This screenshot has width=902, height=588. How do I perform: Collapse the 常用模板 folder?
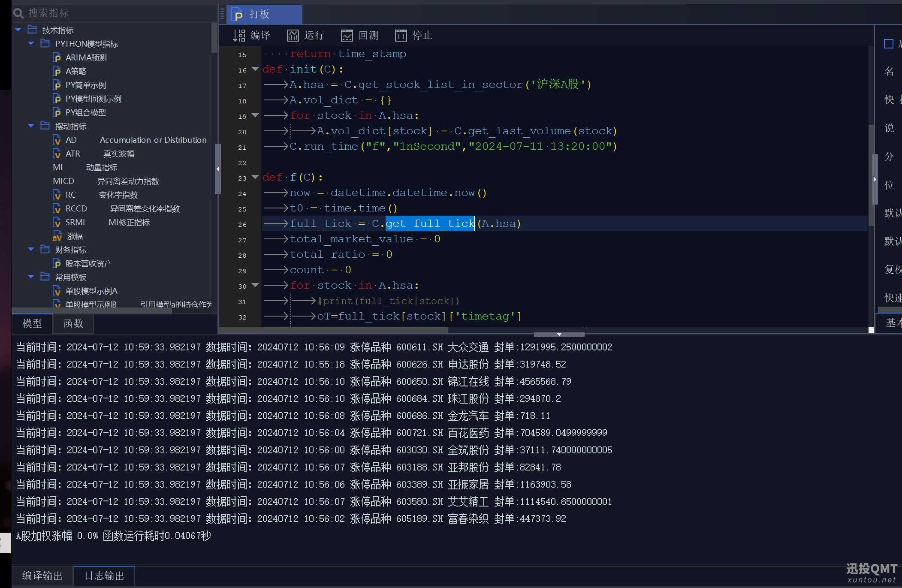31,277
